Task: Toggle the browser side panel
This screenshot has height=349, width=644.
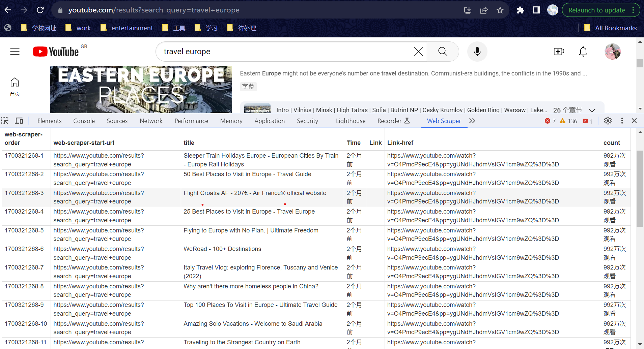Action: tap(536, 10)
